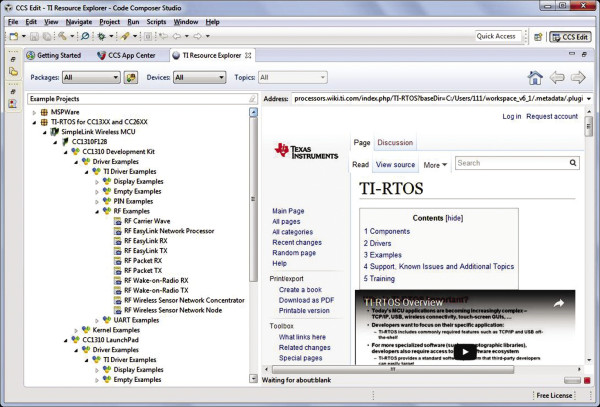Maximize the editor area view
Image resolution: width=600 pixels, height=407 pixels.
584,54
